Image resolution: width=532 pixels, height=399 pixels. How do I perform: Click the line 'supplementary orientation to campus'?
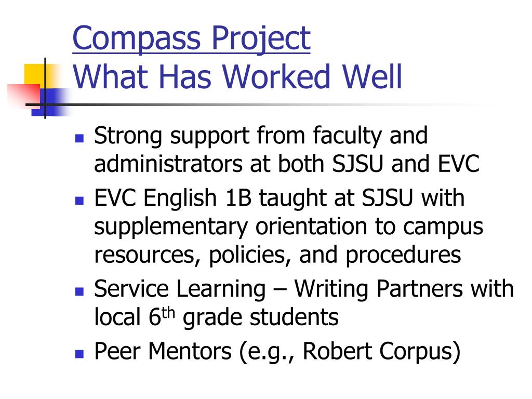288,228
